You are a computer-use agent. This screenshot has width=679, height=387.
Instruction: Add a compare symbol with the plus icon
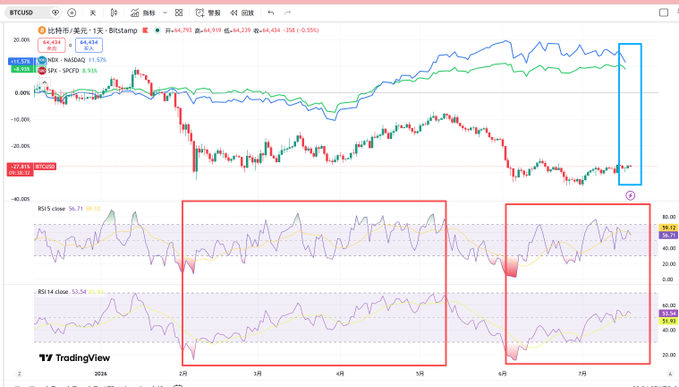[72, 13]
